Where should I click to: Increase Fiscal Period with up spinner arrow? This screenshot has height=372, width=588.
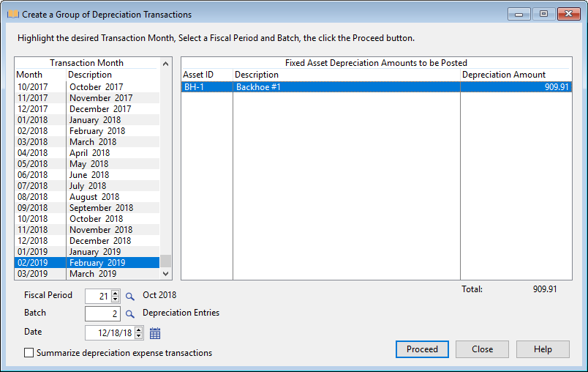(115, 293)
